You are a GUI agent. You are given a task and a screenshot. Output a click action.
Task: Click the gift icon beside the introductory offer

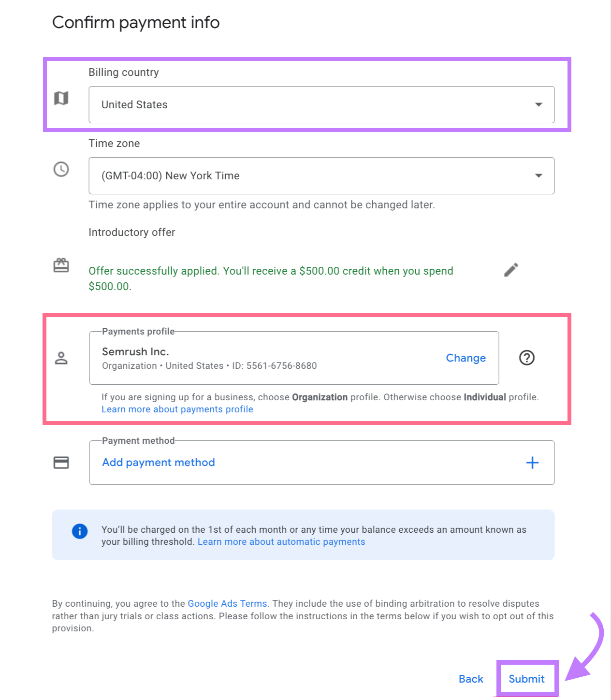click(61, 265)
